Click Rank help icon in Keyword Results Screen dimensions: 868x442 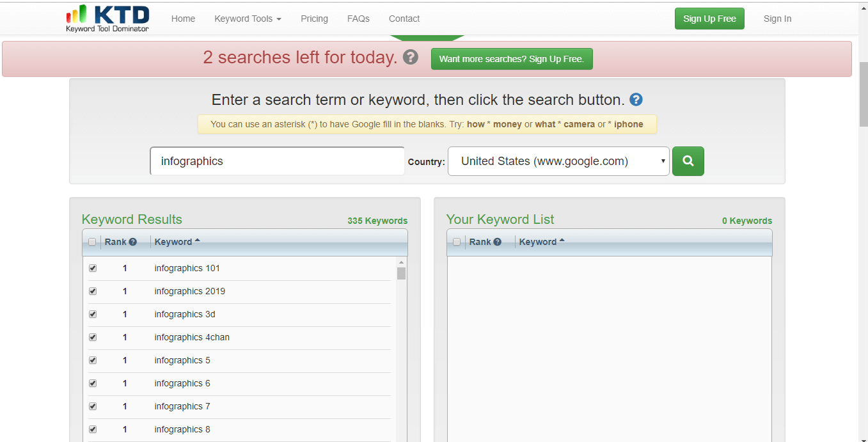pyautogui.click(x=133, y=242)
